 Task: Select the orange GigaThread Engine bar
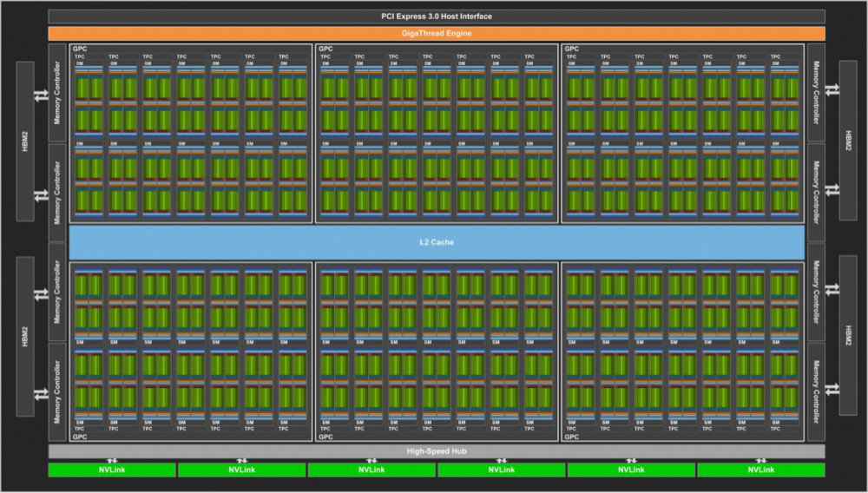click(437, 33)
